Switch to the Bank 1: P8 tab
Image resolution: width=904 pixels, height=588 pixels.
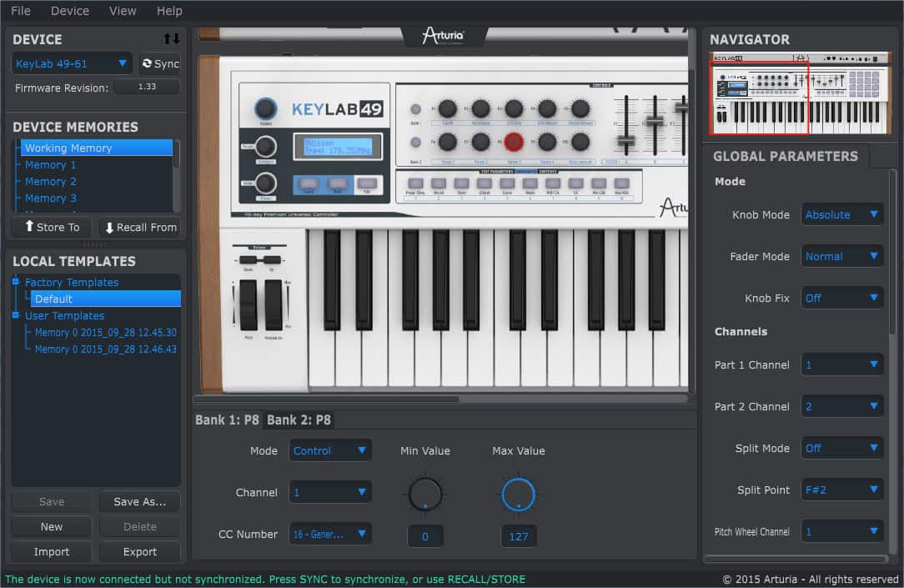227,420
